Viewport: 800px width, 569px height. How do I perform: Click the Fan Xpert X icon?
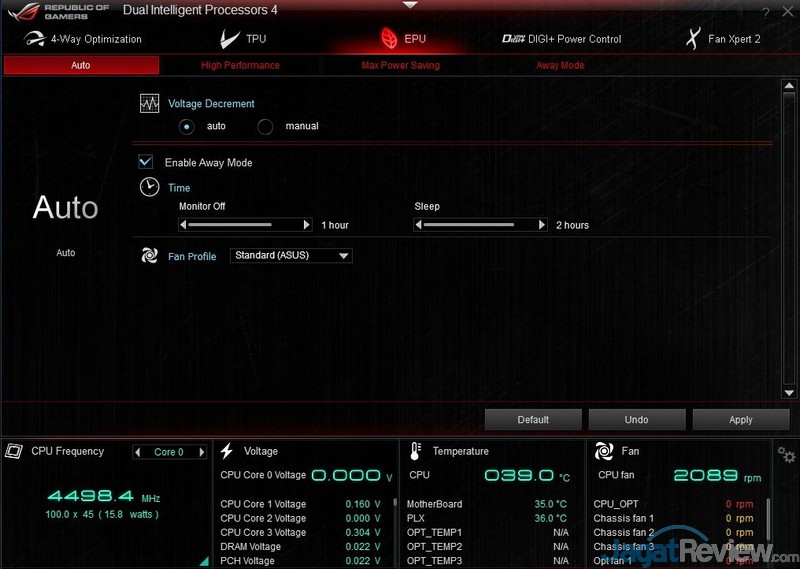(693, 38)
